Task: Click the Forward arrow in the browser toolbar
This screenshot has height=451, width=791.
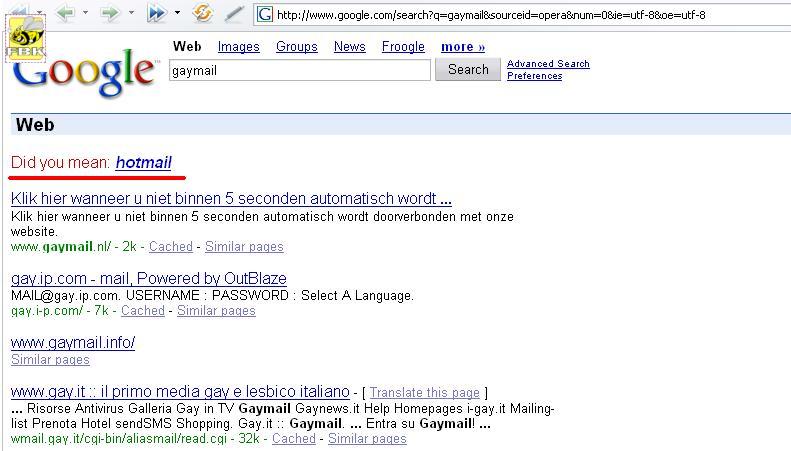Action: (110, 13)
